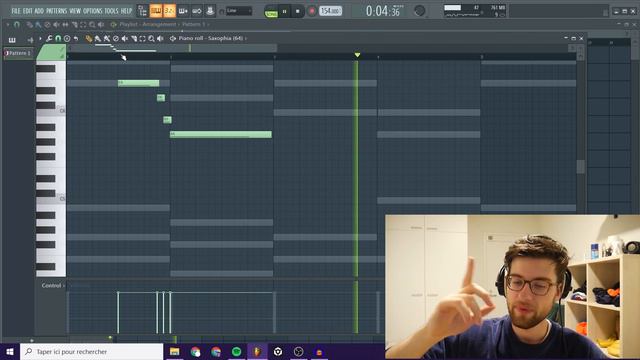Toggle the record button
This screenshot has width=640, height=360.
pos(312,11)
